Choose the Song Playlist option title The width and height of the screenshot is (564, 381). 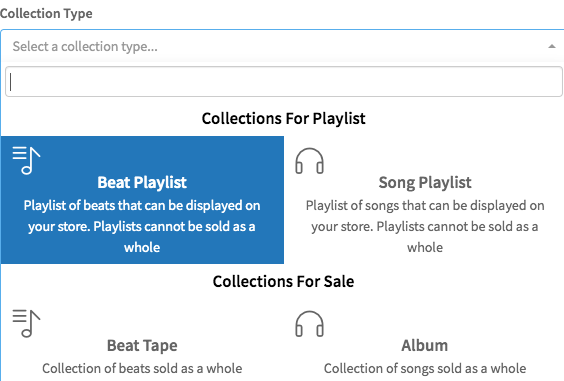(425, 183)
